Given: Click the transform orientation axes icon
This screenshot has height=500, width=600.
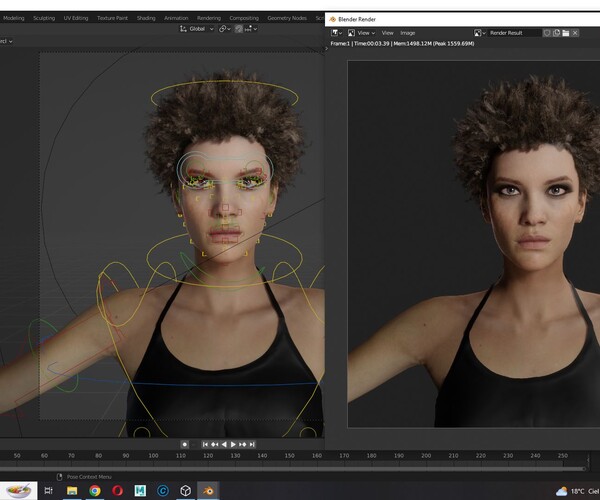Looking at the screenshot, I should click(x=183, y=29).
